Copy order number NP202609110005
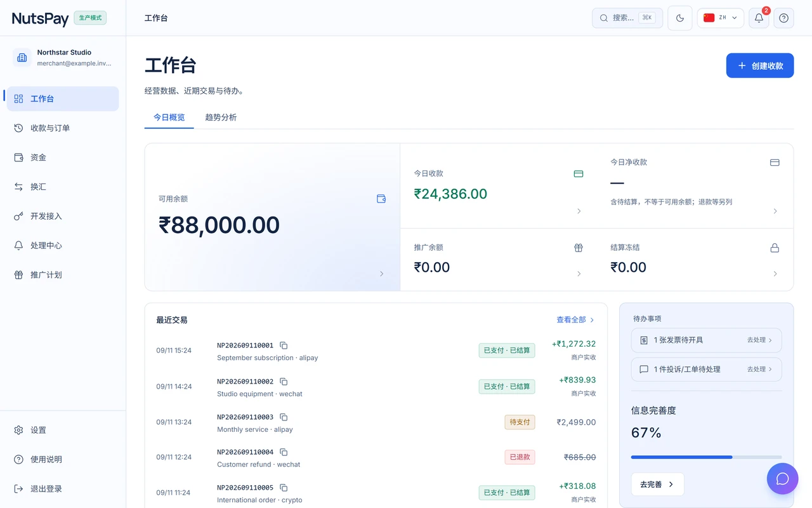 coord(284,488)
